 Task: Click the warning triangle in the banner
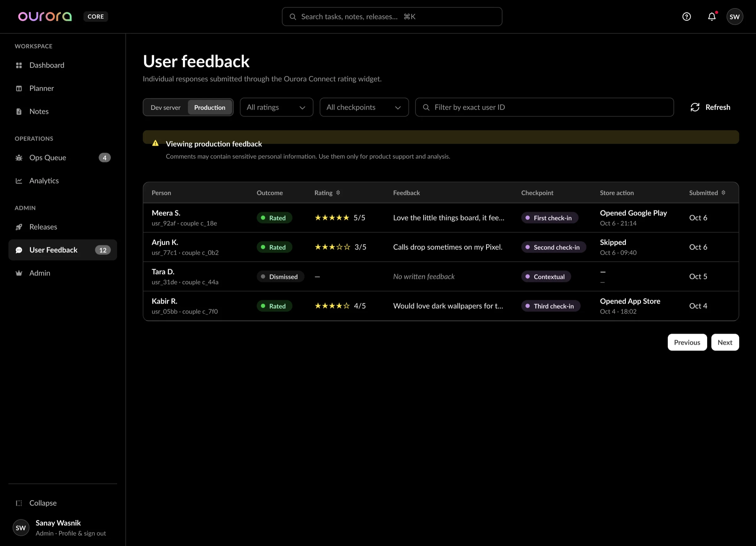coord(155,143)
